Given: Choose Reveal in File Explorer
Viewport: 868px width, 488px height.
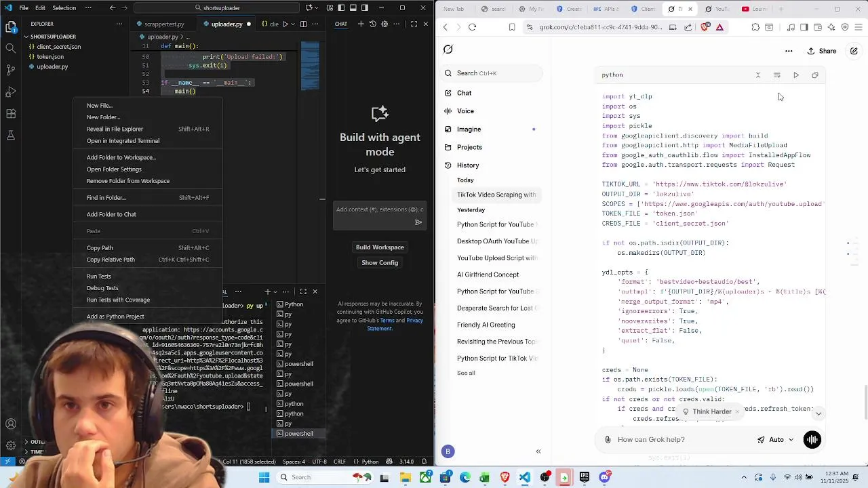Looking at the screenshot, I should [x=148, y=129].
